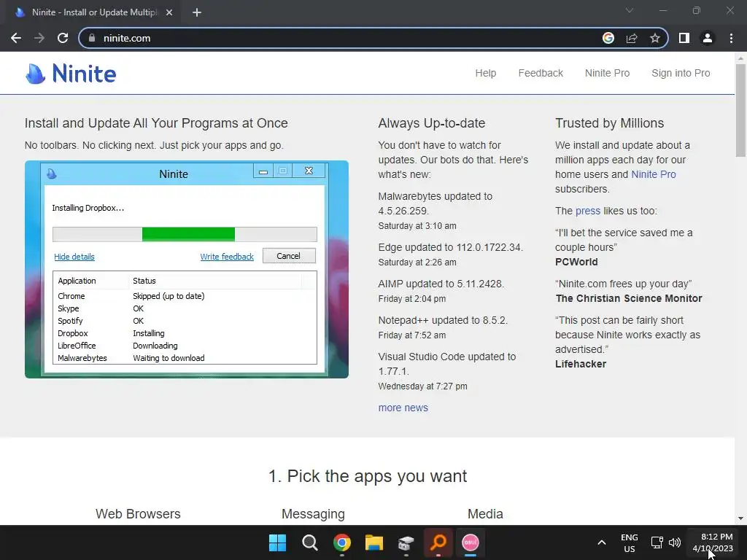Show hidden tray icons chevron
This screenshot has width=747, height=560.
click(602, 542)
